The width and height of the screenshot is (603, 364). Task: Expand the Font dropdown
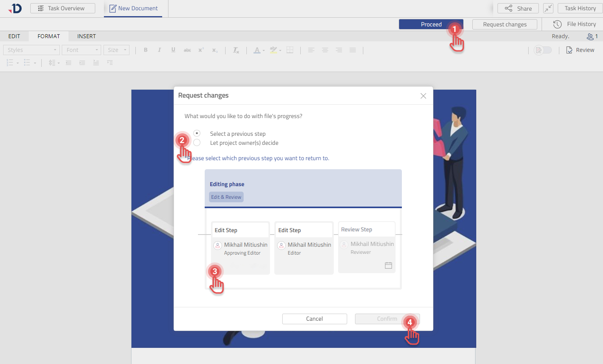[82, 50]
